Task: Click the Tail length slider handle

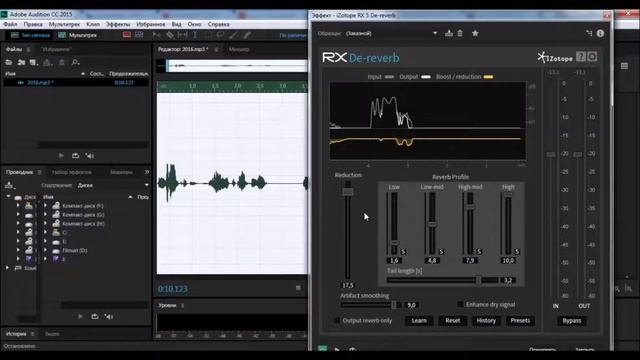Action: [x=478, y=280]
